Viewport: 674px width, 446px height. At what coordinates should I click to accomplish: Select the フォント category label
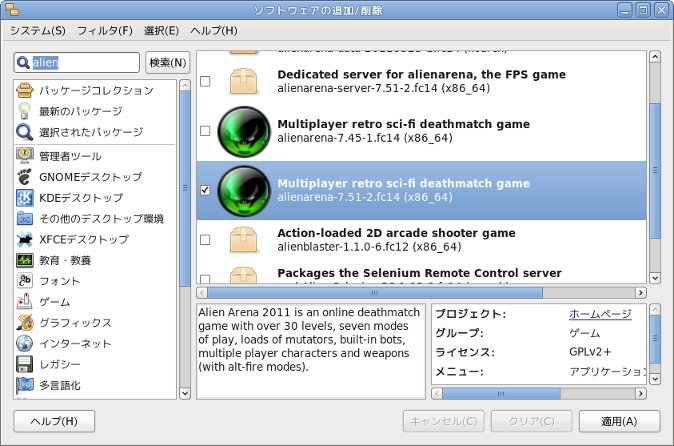pos(60,281)
